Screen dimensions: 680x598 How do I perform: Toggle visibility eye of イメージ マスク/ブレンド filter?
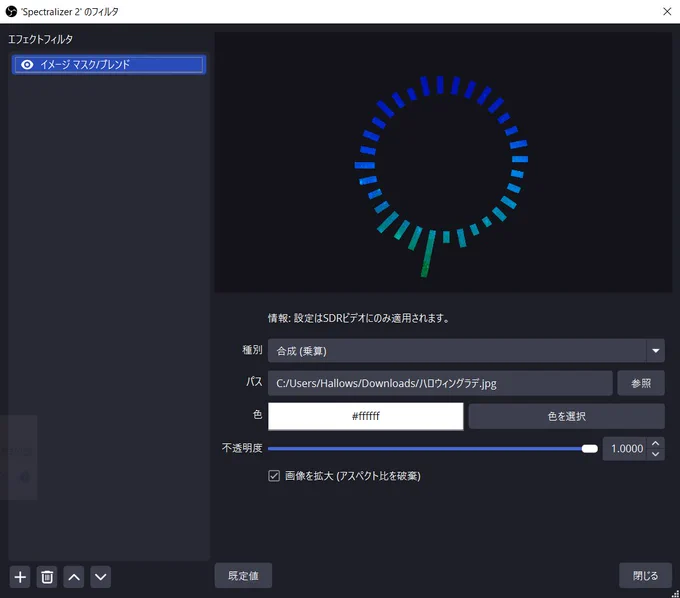tap(27, 65)
